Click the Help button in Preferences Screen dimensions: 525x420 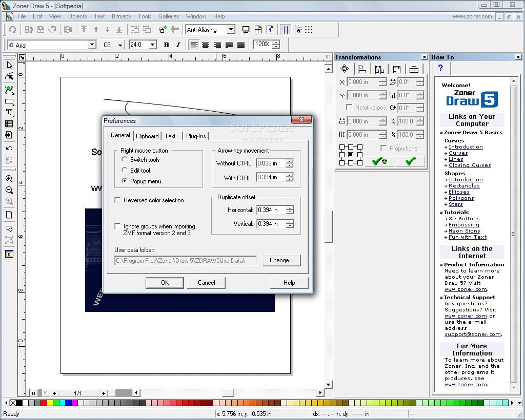tap(289, 283)
